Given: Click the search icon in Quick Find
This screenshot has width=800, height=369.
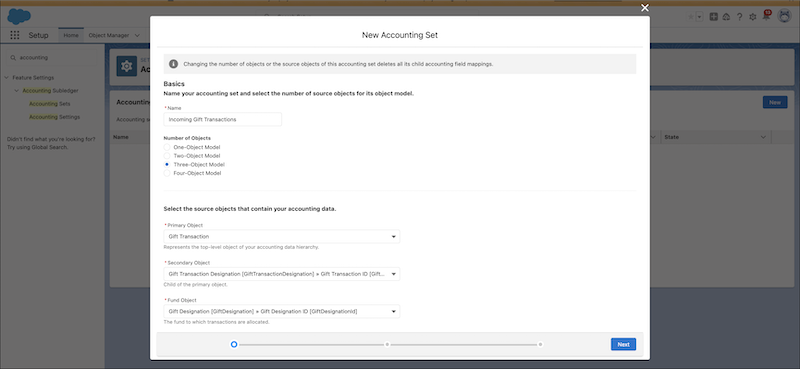Looking at the screenshot, I should point(13,58).
